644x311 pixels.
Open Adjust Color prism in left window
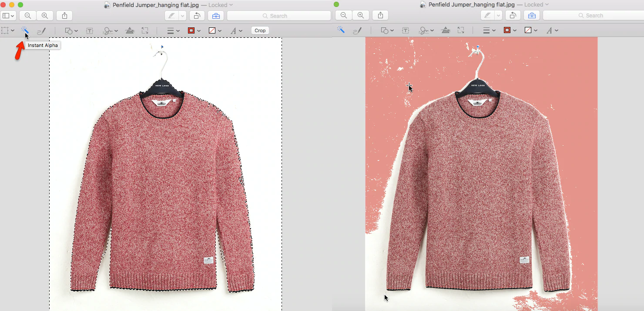[x=130, y=31]
